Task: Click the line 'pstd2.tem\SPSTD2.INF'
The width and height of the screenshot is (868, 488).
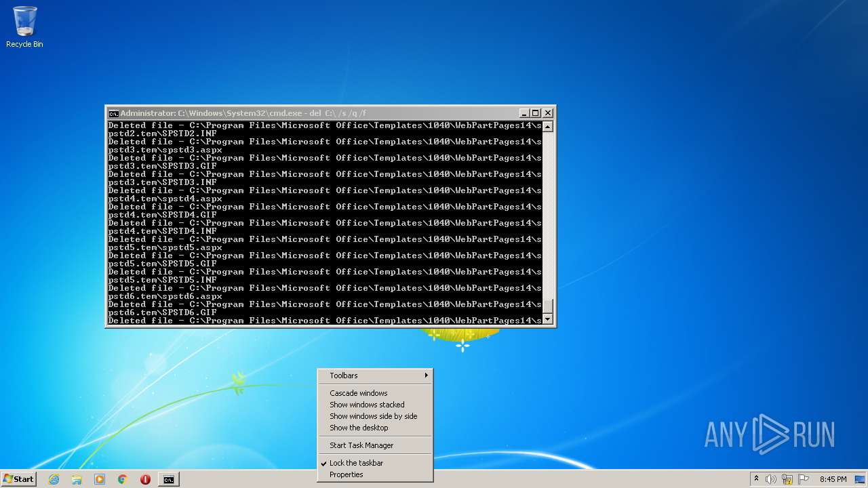Action: [x=163, y=134]
